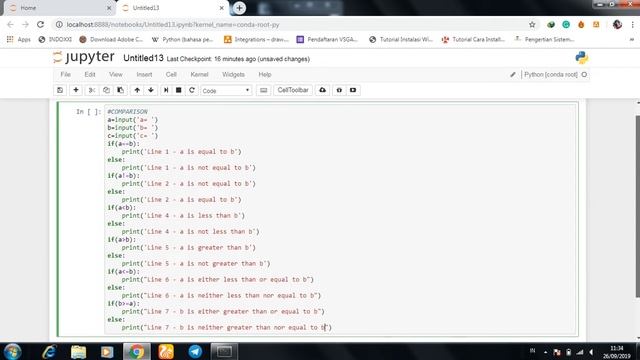Screen dimensions: 640x360
Task: Interrupt the kernel with the stop square icon
Action: pyautogui.click(x=178, y=90)
